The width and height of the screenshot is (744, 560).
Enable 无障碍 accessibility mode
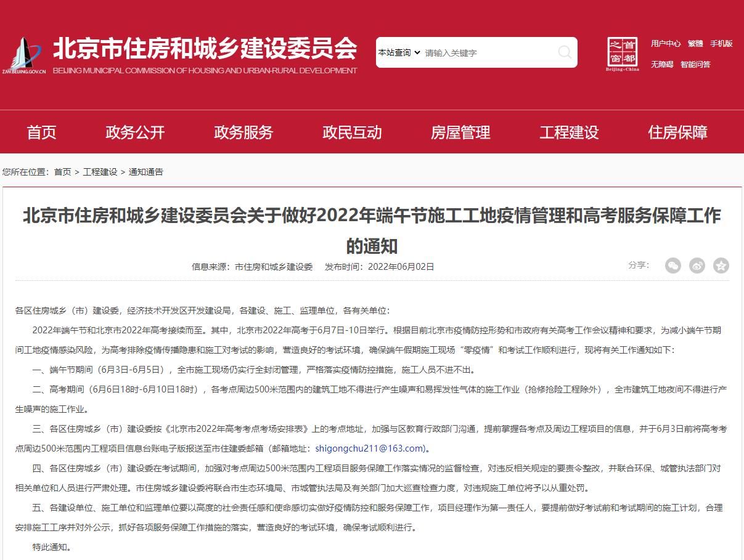tap(662, 64)
